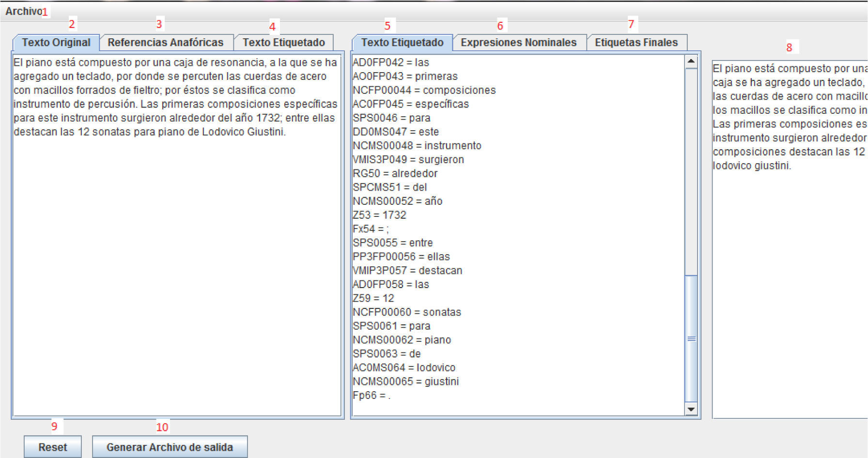Open the Referencias Anafóricas tab
The height and width of the screenshot is (458, 868).
pyautogui.click(x=165, y=43)
